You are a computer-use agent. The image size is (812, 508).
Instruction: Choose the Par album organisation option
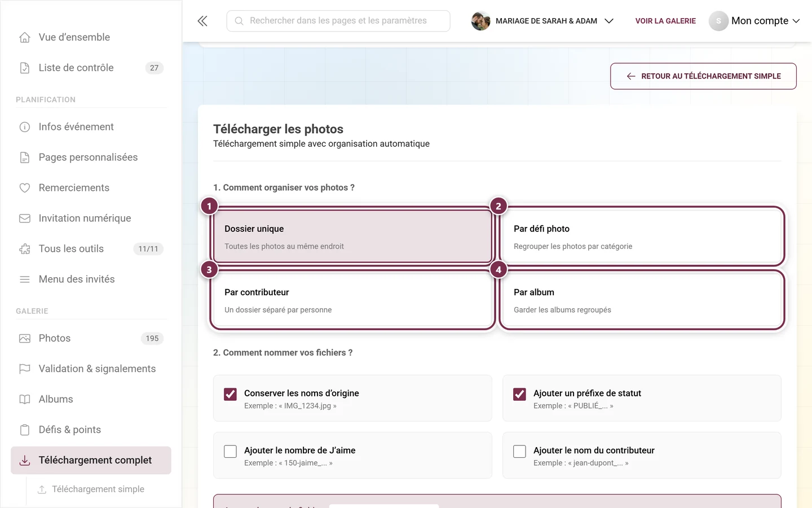coord(642,300)
